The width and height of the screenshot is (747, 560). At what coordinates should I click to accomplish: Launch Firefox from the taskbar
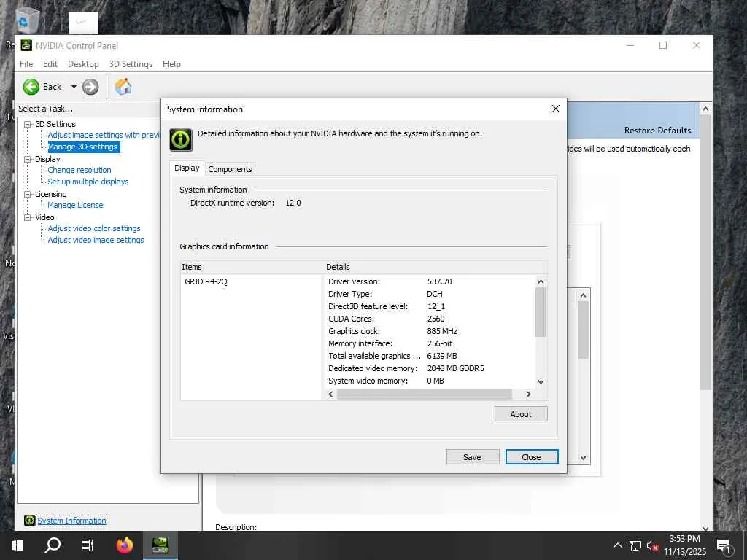click(x=125, y=545)
